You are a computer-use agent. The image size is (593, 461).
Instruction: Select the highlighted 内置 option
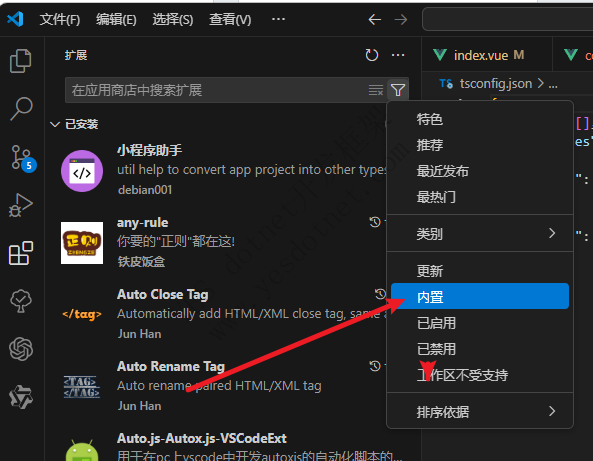480,296
